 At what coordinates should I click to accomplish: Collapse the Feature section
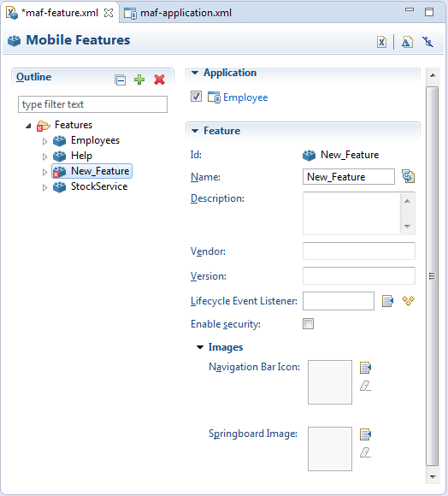click(195, 131)
